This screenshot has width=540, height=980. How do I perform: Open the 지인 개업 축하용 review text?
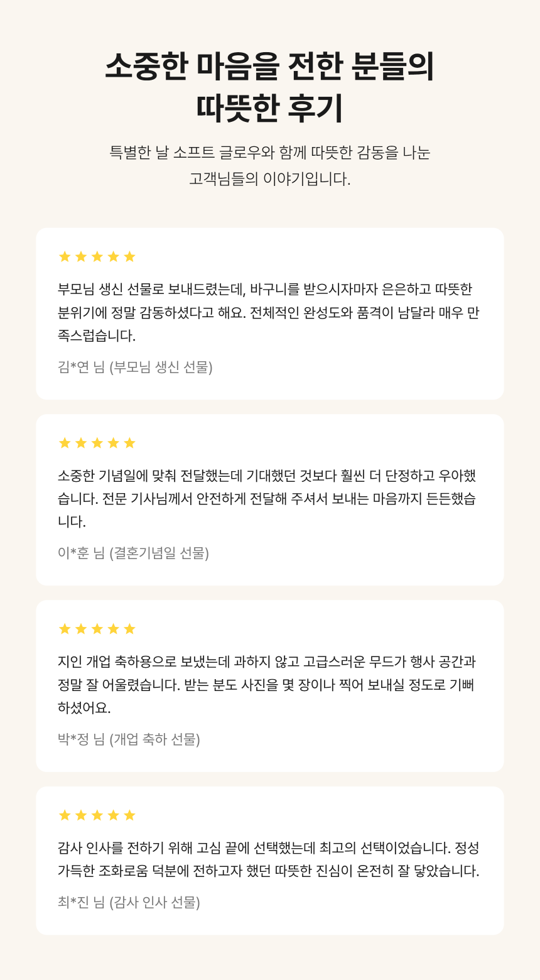coord(267,685)
